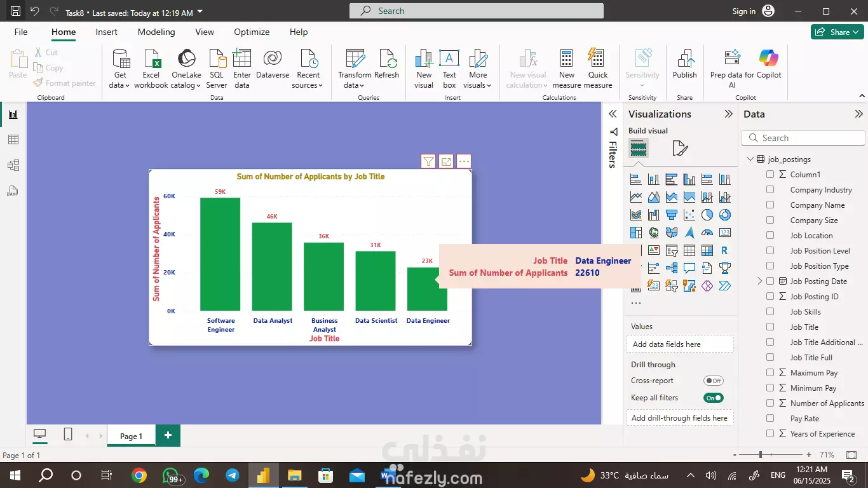The width and height of the screenshot is (868, 488).
Task: Click the filter icon on chart header
Action: pyautogui.click(x=428, y=161)
